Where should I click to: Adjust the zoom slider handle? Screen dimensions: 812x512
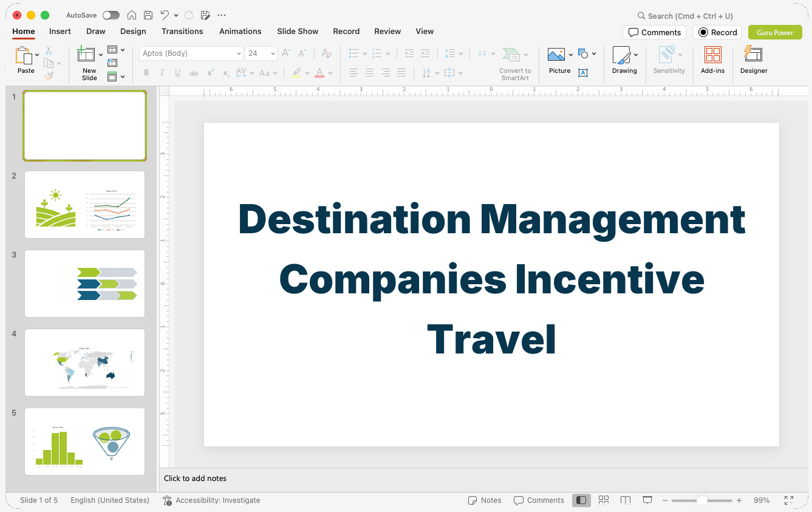coord(701,500)
